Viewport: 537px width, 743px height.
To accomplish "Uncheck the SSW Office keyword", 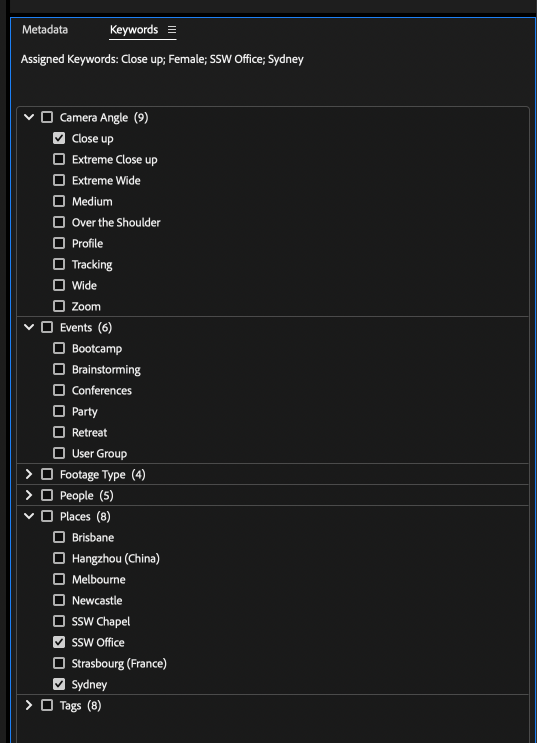I will (x=59, y=642).
